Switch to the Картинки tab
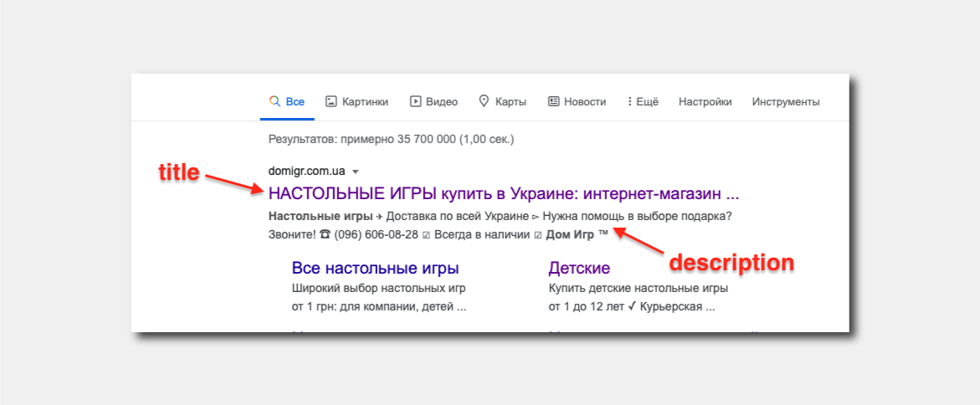 point(357,101)
